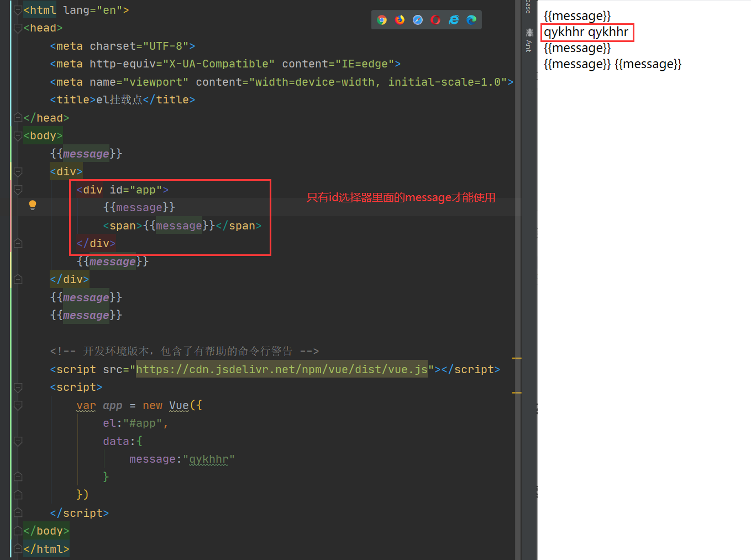Image resolution: width=751 pixels, height=560 pixels.
Task: Click the lightbulb intention icon in the gutter
Action: tap(32, 205)
